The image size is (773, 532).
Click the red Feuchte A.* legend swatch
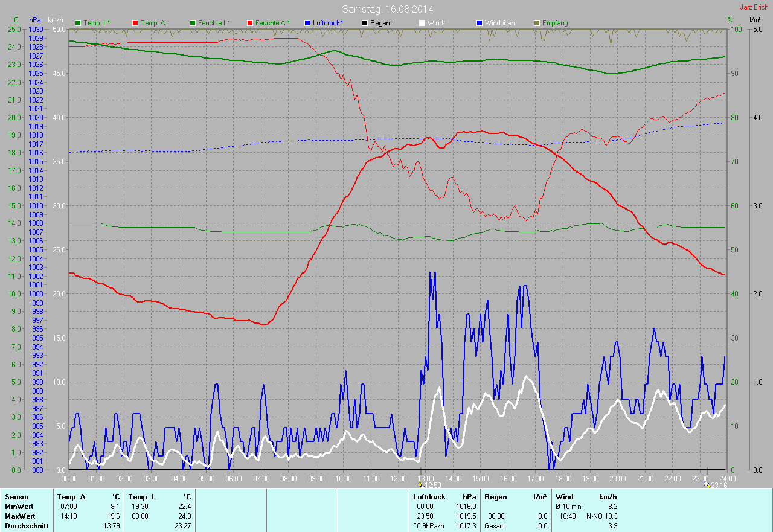click(x=249, y=23)
